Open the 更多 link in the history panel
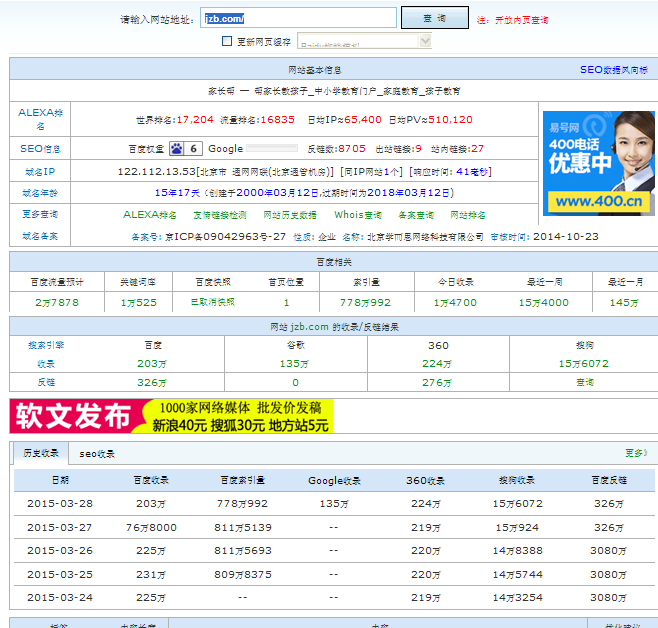Viewport: 658px width, 628px height. (x=636, y=453)
